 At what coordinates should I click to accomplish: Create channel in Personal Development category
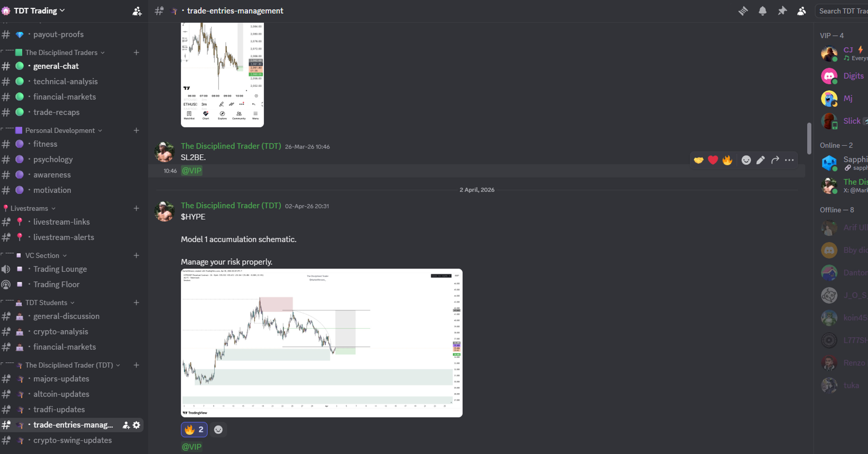[x=136, y=131]
